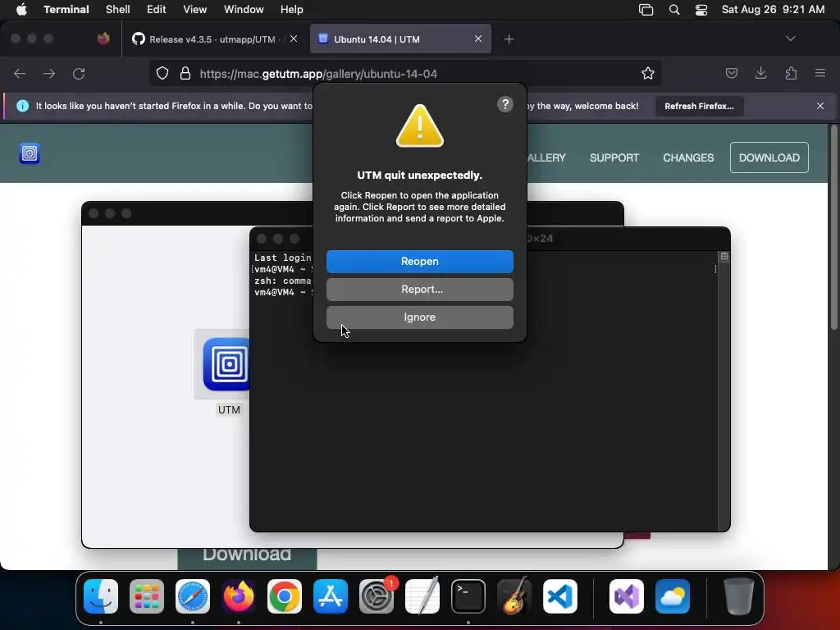Open the list all tabs dropdown
The width and height of the screenshot is (840, 630).
pos(791,39)
